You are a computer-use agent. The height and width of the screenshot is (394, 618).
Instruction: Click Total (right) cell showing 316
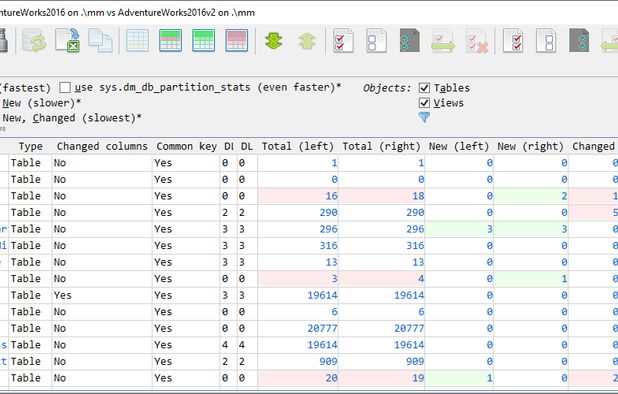(x=382, y=245)
